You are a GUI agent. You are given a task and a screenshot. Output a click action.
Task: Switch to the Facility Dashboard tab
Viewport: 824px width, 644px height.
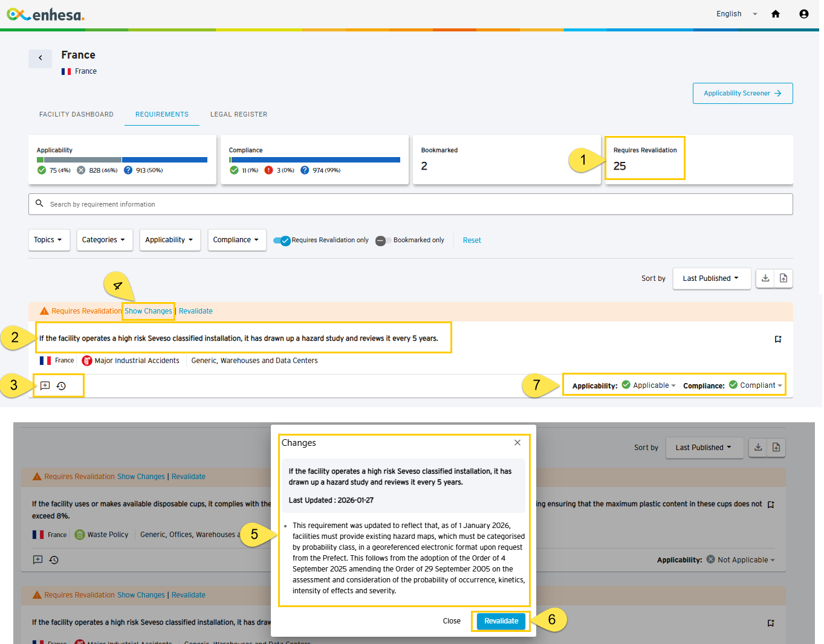(76, 114)
